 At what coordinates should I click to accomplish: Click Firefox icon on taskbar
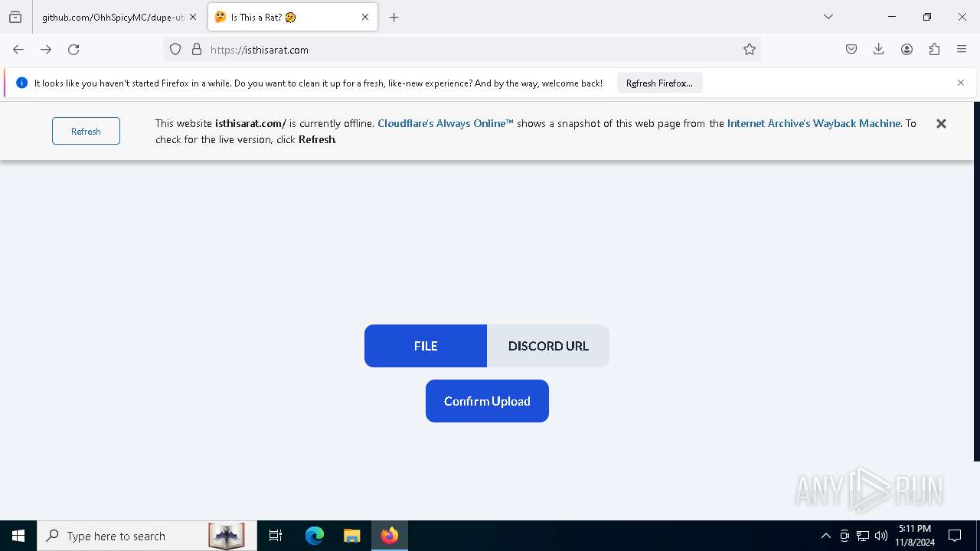(390, 536)
